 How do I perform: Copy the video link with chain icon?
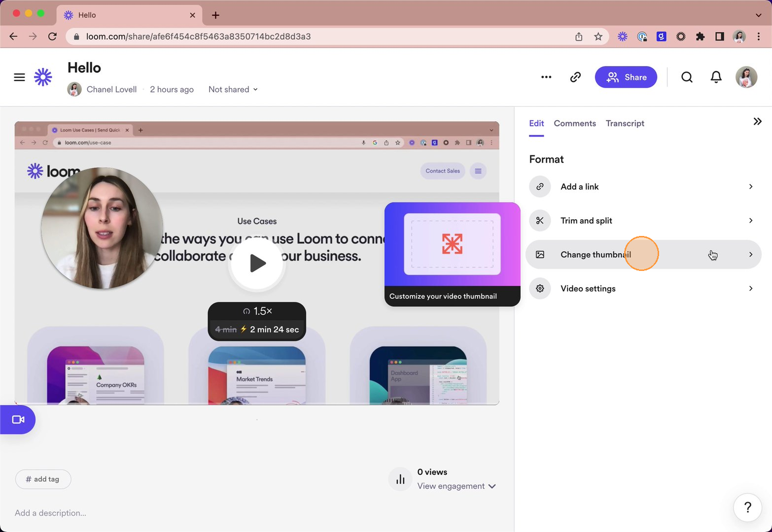575,77
